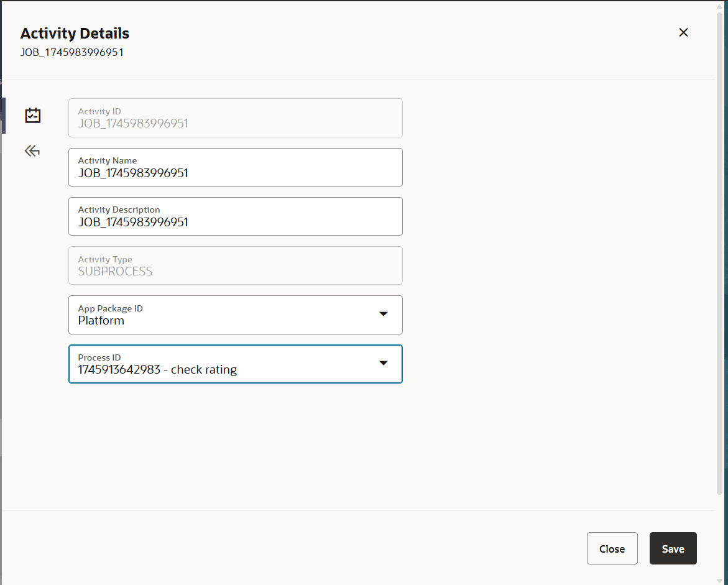The height and width of the screenshot is (585, 728).
Task: Click the App Package ID caret icon
Action: tap(384, 315)
